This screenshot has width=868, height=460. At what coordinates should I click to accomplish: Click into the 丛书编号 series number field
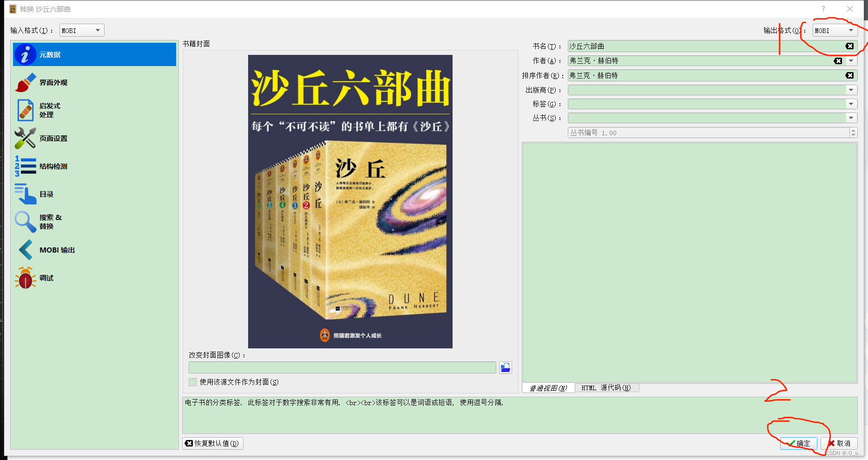click(709, 133)
